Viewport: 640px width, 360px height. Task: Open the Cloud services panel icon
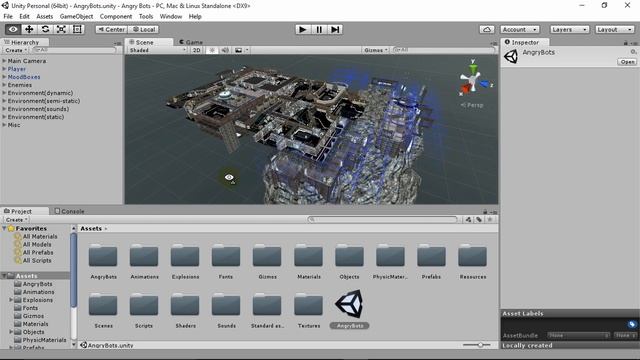[x=487, y=29]
